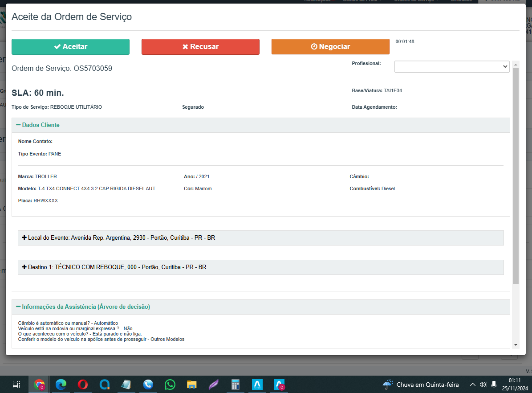Expand the Local do Evento panel
The image size is (532, 393).
coord(119,238)
